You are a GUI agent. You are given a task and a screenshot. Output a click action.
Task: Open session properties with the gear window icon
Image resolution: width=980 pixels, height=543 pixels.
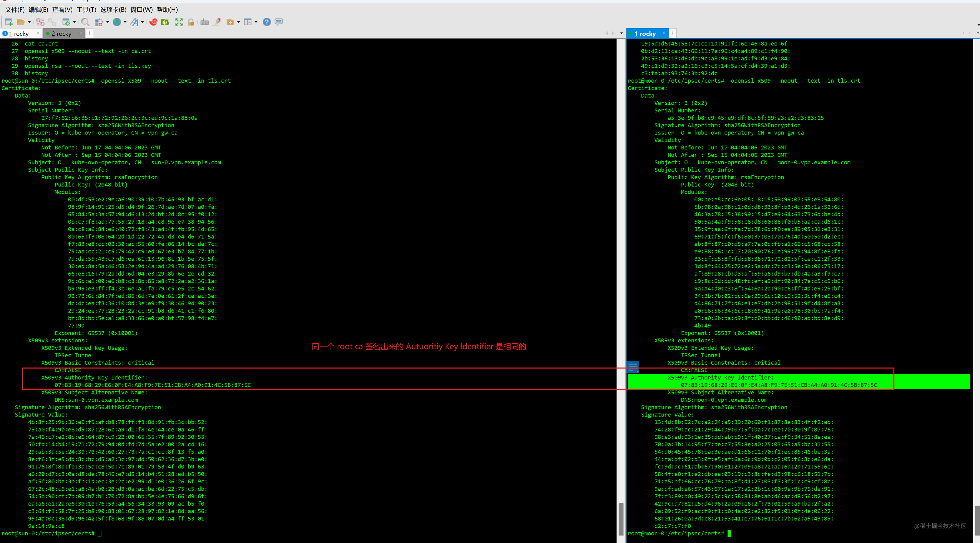[x=66, y=22]
